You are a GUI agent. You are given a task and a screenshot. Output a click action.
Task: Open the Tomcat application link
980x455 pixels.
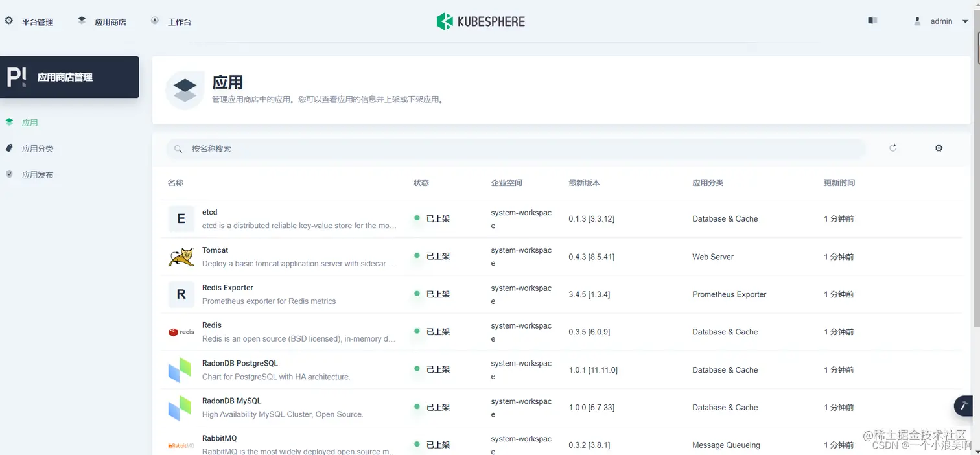[215, 250]
